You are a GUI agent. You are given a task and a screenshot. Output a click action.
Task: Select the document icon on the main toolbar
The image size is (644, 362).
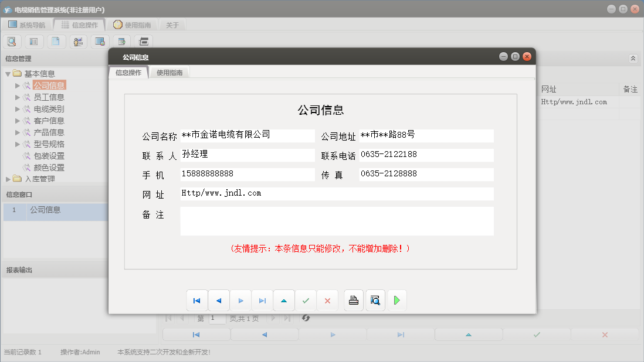pyautogui.click(x=56, y=41)
